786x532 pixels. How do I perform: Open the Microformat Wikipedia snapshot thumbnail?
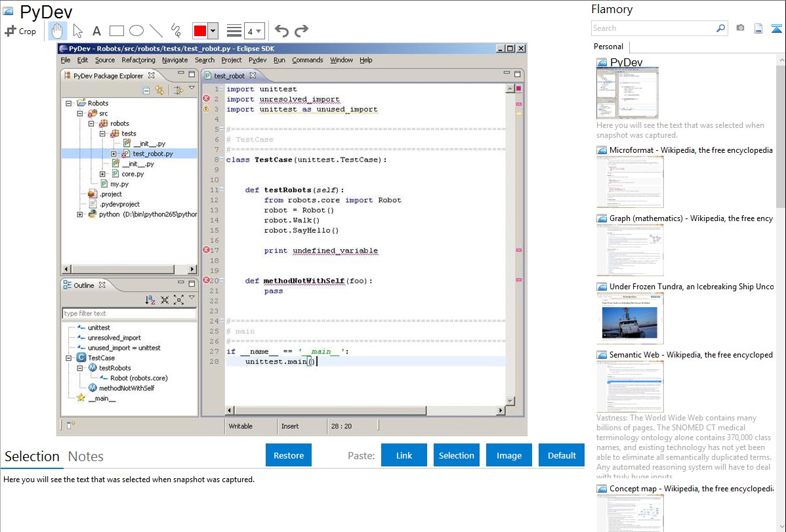(x=630, y=182)
